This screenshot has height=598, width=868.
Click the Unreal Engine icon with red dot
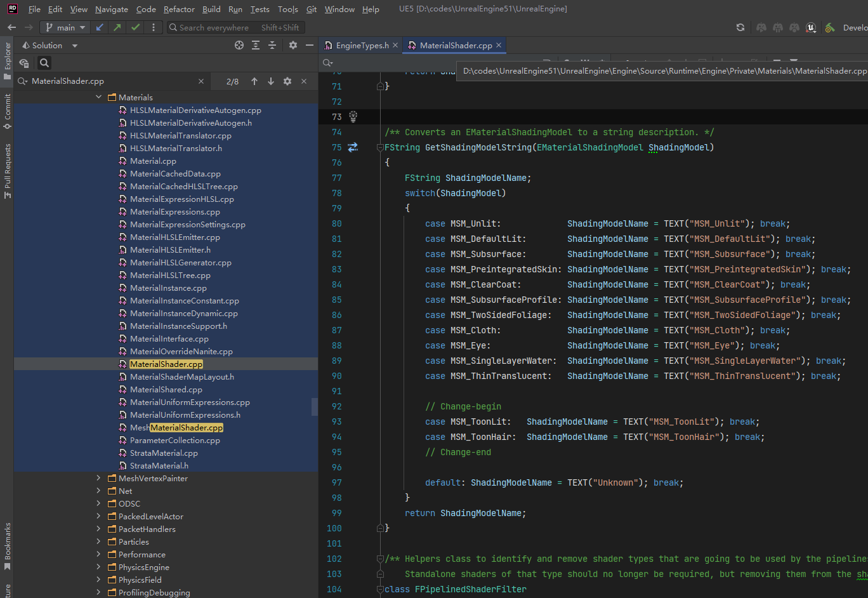coord(811,28)
